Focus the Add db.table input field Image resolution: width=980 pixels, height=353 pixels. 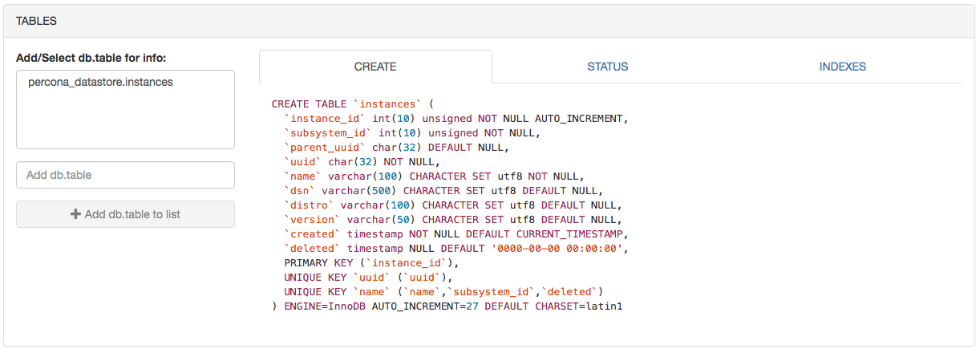[125, 175]
